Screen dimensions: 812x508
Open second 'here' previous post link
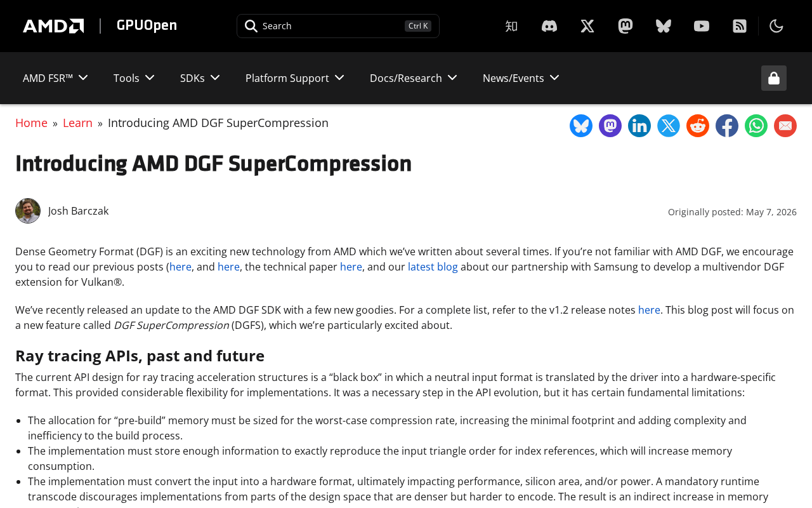tap(228, 267)
